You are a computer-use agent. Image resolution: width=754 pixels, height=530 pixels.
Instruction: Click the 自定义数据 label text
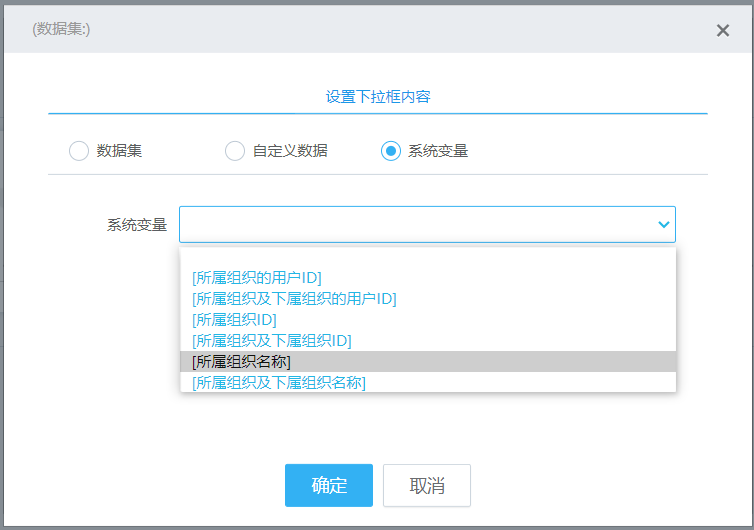click(x=290, y=151)
